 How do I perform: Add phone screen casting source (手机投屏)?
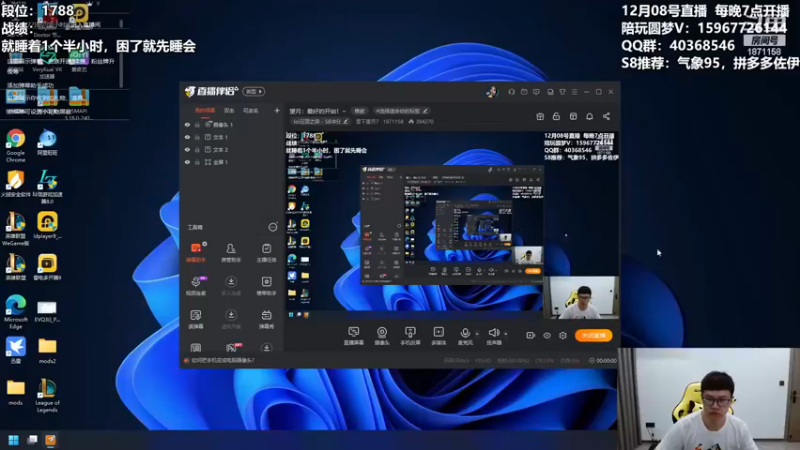pyautogui.click(x=410, y=336)
